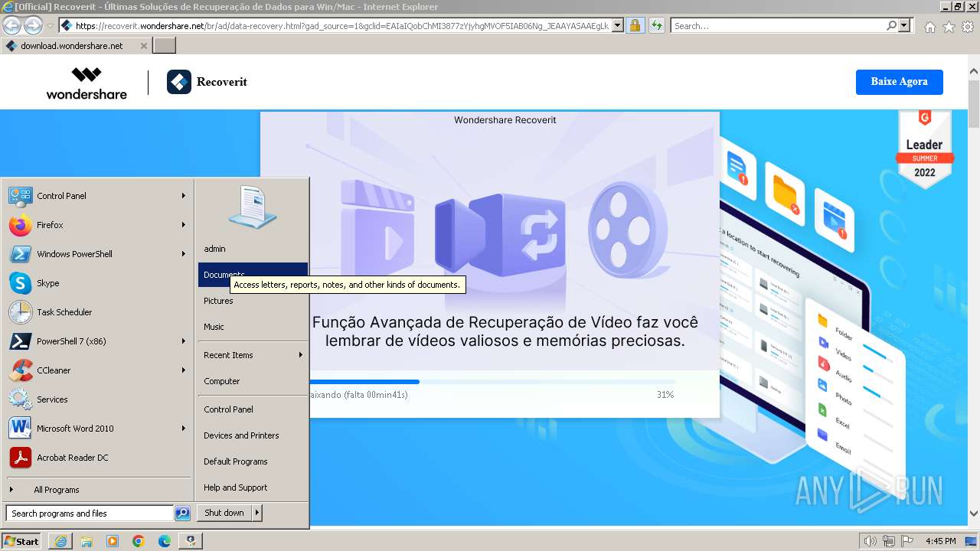Viewport: 980px width, 551px height.
Task: Click the search magnifier button in Start menu
Action: (x=182, y=514)
